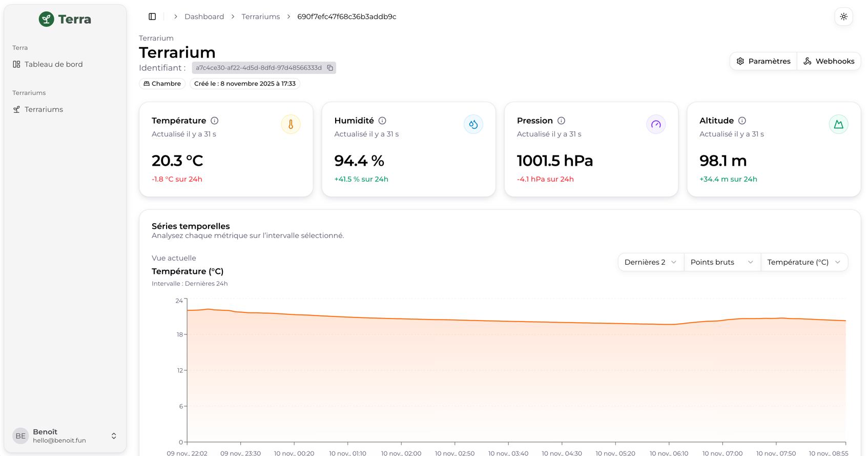Image resolution: width=868 pixels, height=456 pixels.
Task: Click Créé le : 8 novembre 2025 badge
Action: coord(245,84)
